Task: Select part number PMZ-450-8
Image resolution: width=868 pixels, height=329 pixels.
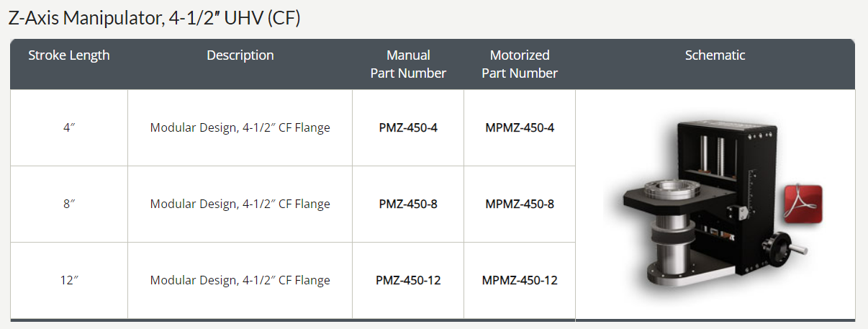Action: [408, 204]
